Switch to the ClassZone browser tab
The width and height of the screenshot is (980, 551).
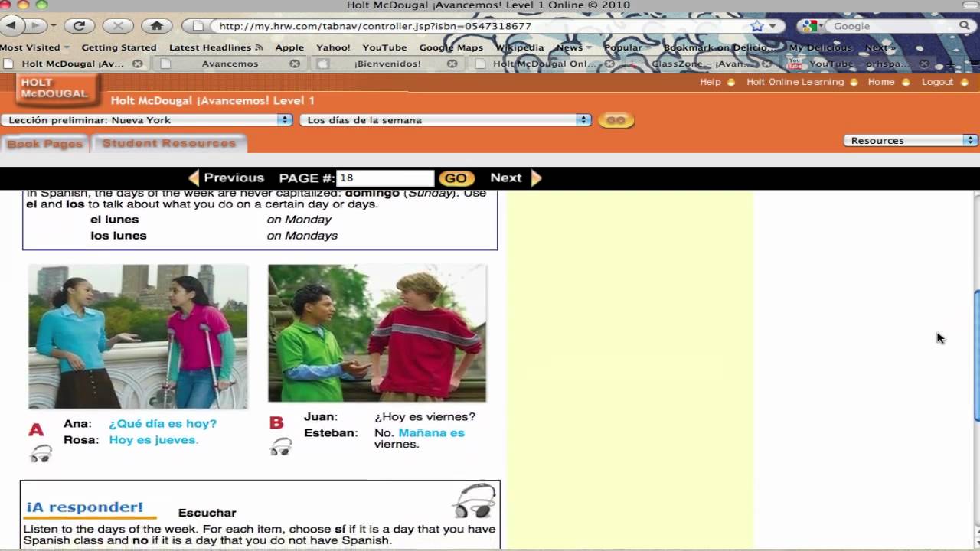pyautogui.click(x=701, y=64)
